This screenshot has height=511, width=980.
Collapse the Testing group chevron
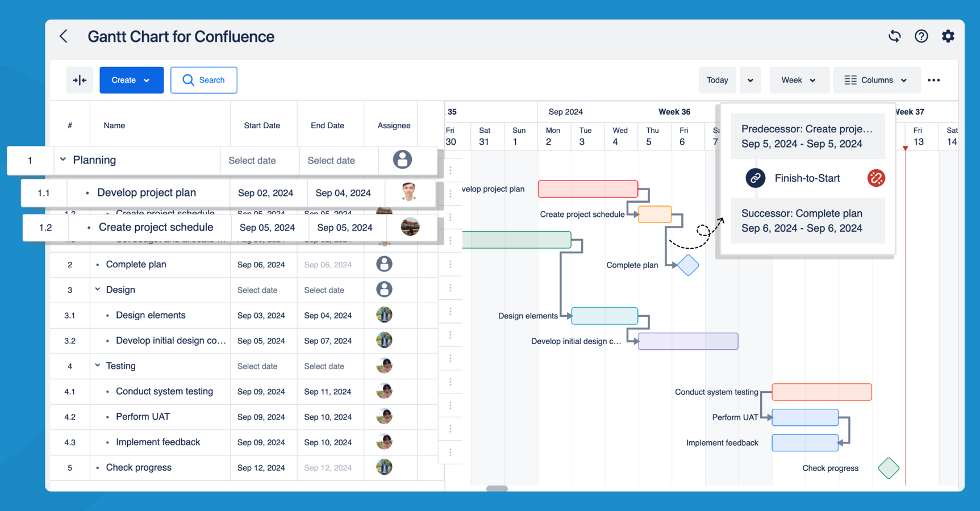click(98, 365)
